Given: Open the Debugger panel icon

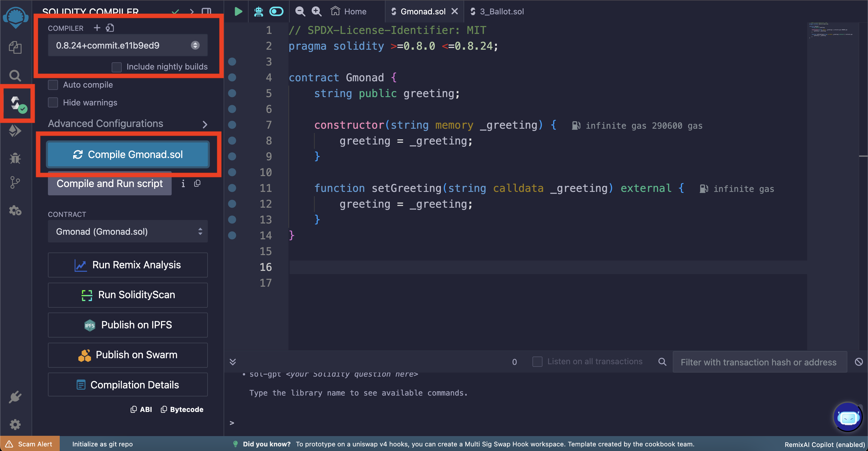Looking at the screenshot, I should click(x=15, y=158).
